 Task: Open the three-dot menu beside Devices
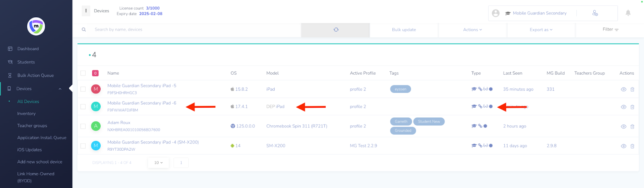pyautogui.click(x=86, y=11)
